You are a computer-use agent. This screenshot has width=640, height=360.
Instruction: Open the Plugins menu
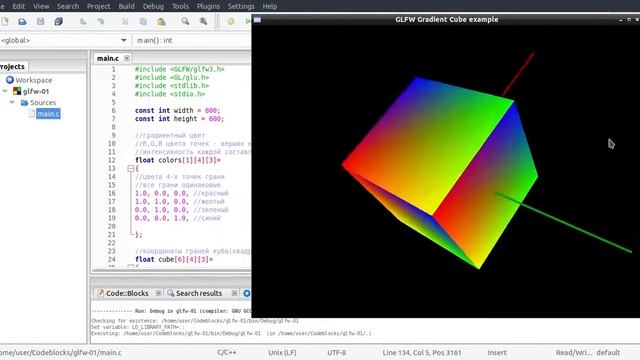coord(208,6)
